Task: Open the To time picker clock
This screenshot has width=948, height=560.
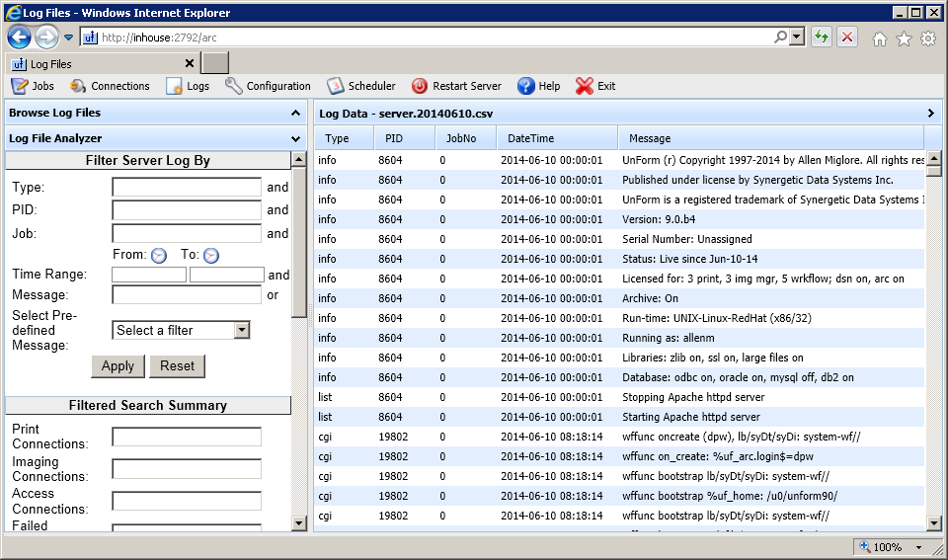Action: coord(211,256)
